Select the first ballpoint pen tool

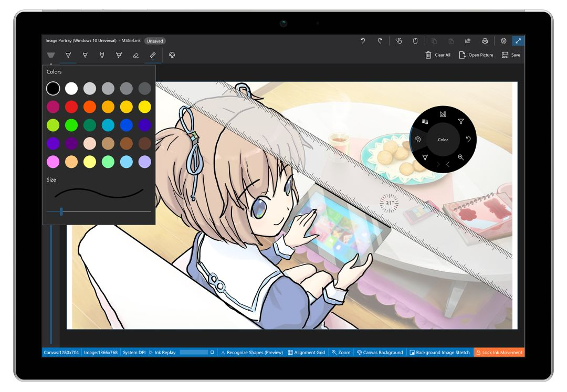tap(68, 55)
